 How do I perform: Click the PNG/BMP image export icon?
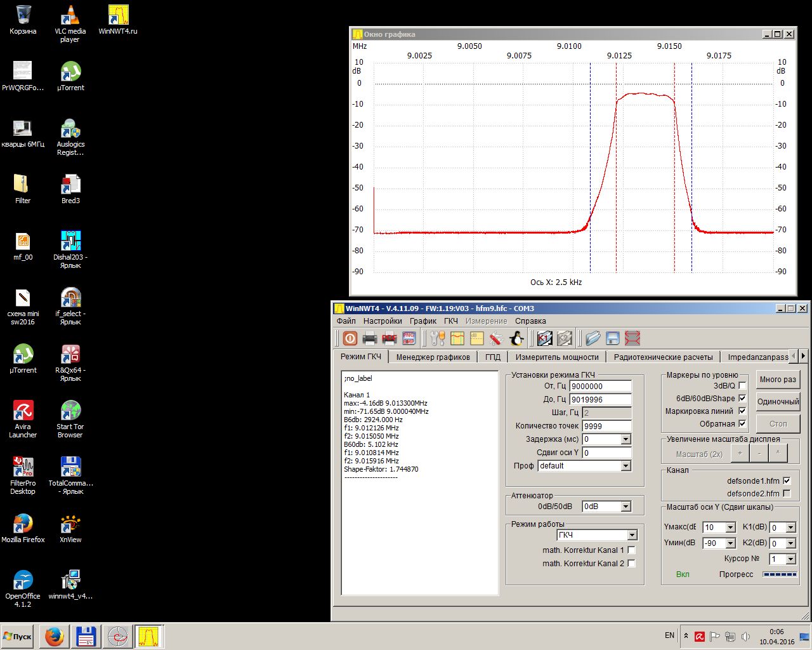pos(409,338)
